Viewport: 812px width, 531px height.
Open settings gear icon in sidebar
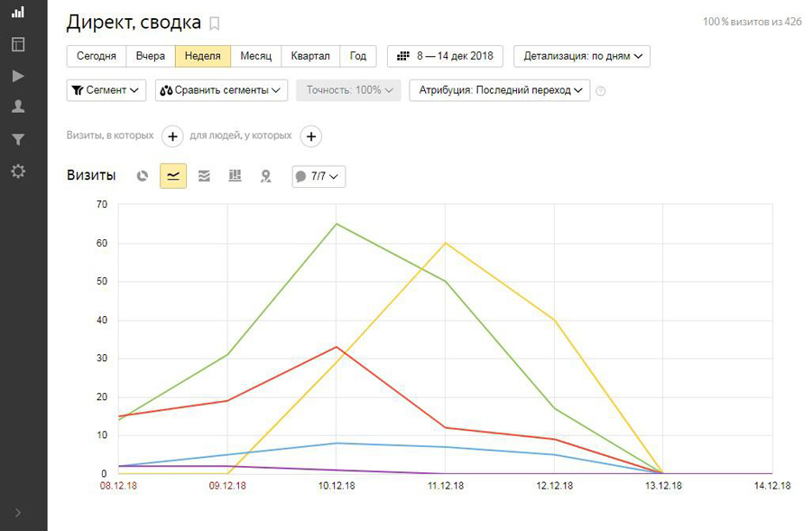[17, 171]
